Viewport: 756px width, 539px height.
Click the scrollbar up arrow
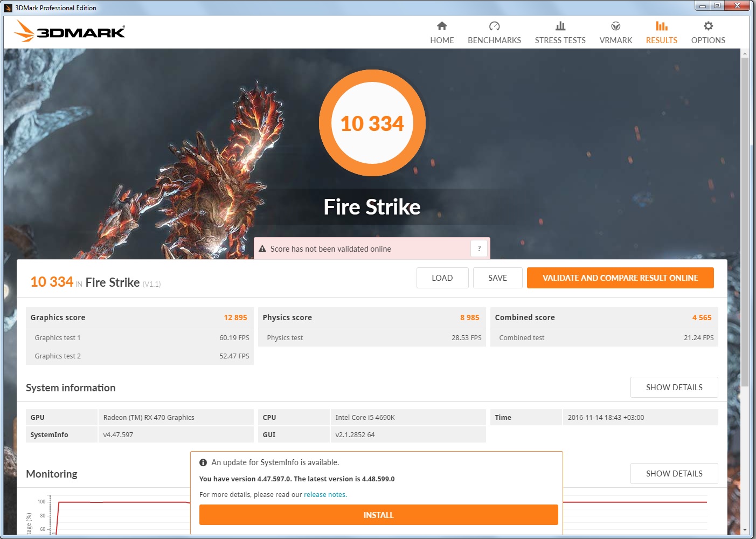[745, 53]
